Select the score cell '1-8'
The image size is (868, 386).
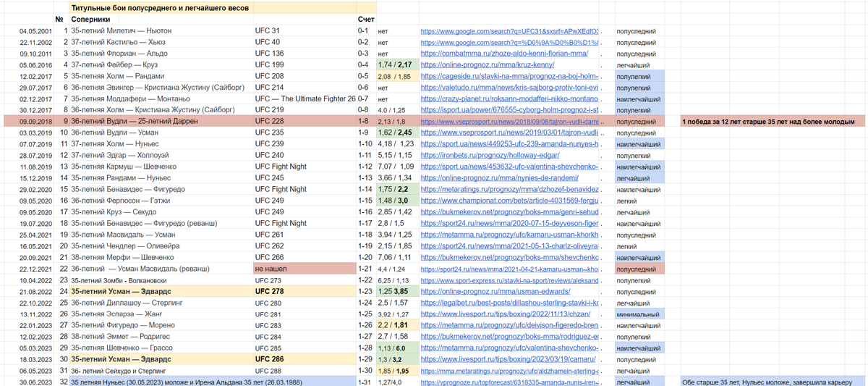tap(366, 122)
